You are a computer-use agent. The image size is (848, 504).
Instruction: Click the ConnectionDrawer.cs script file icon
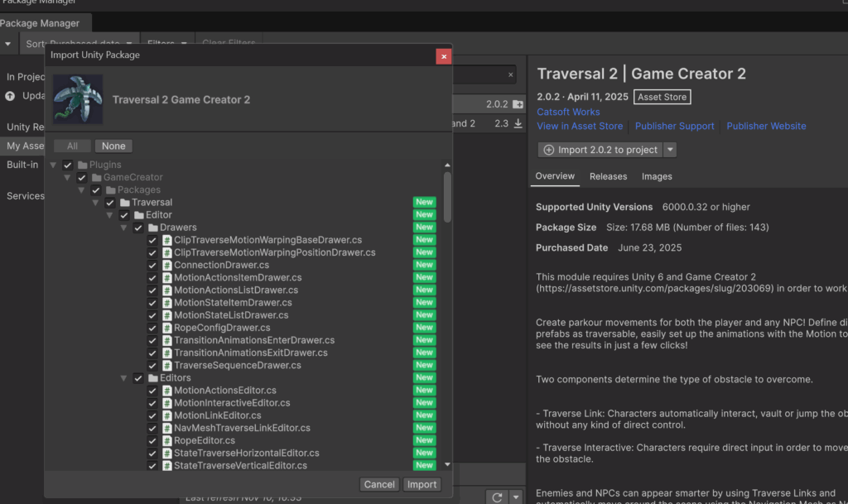pos(166,265)
